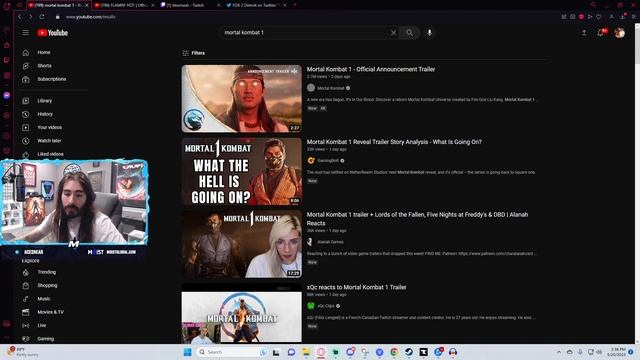The height and width of the screenshot is (360, 640).
Task: Visit the xQc Clips channel link
Action: click(x=326, y=306)
